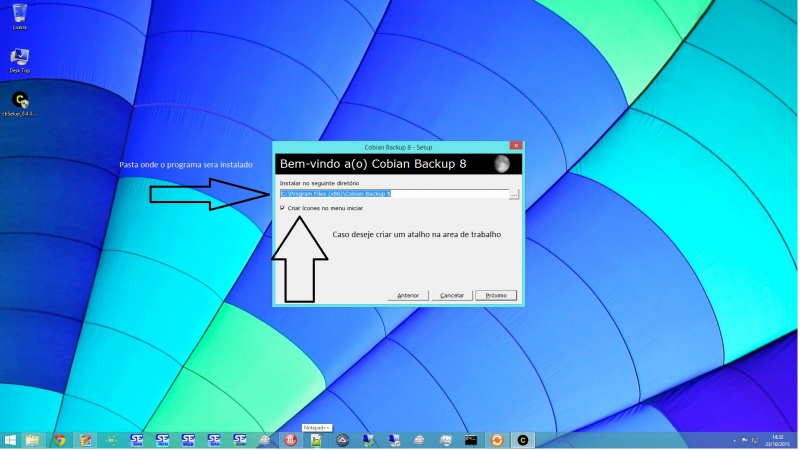This screenshot has height=451, width=800.
Task: Click the moon logo in setup header
Action: [501, 163]
